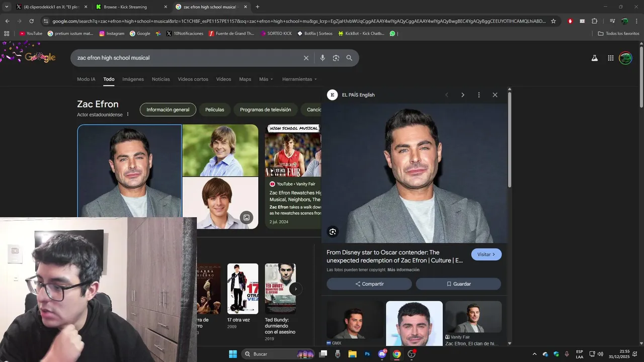Select the Videos cortos search tab
Image resolution: width=644 pixels, height=362 pixels.
point(193,79)
